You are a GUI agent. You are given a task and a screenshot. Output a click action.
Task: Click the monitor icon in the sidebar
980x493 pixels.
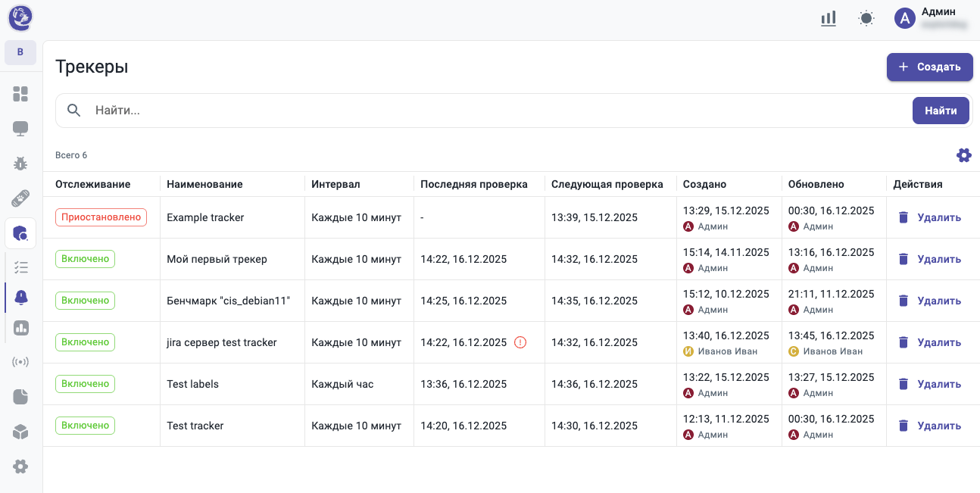click(20, 129)
